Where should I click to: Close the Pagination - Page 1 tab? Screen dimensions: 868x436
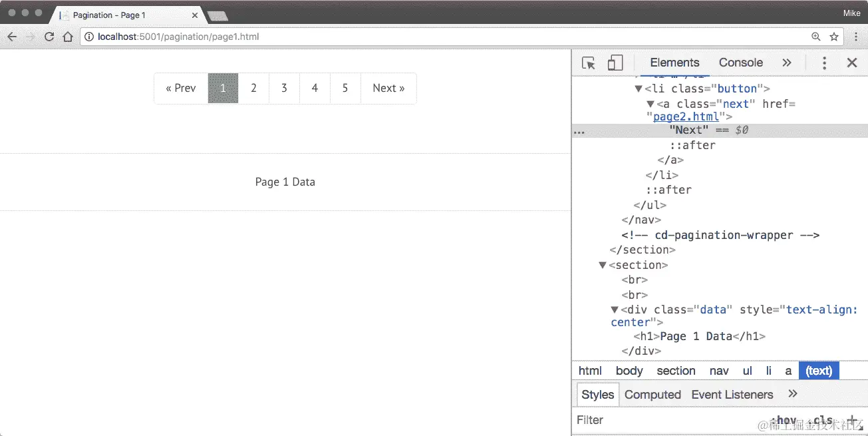coord(195,15)
